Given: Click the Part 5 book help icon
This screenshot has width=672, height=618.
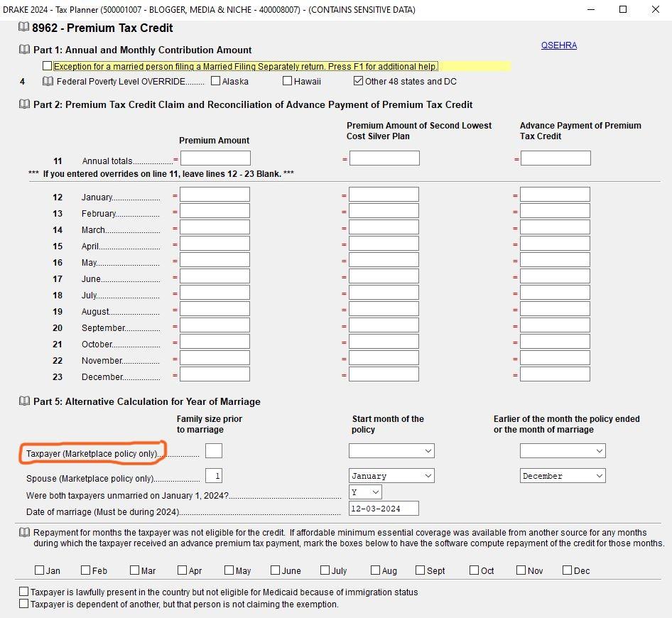Looking at the screenshot, I should point(24,401).
